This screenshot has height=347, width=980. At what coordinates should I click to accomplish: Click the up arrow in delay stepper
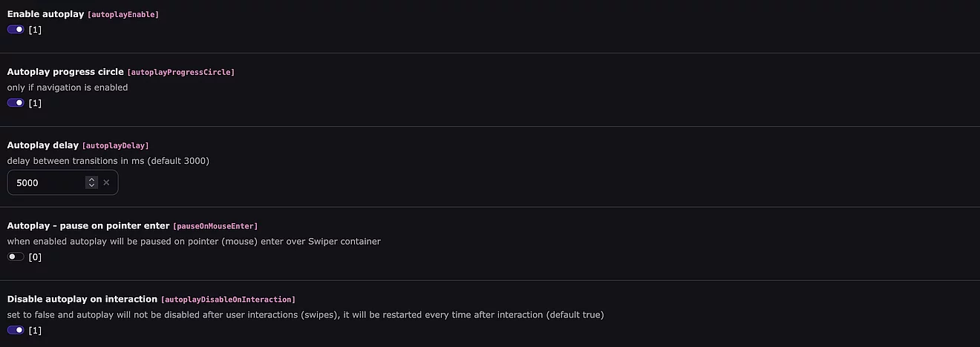click(x=91, y=179)
